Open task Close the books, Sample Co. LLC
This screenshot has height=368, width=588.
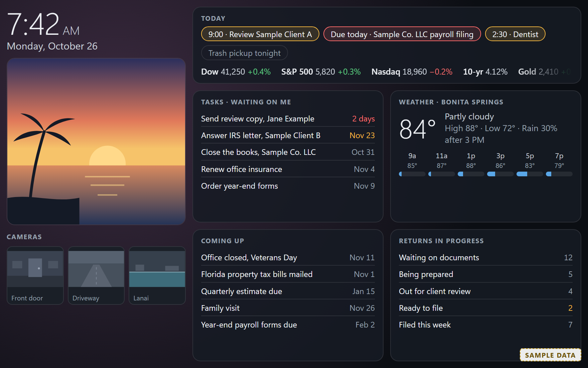click(288, 152)
